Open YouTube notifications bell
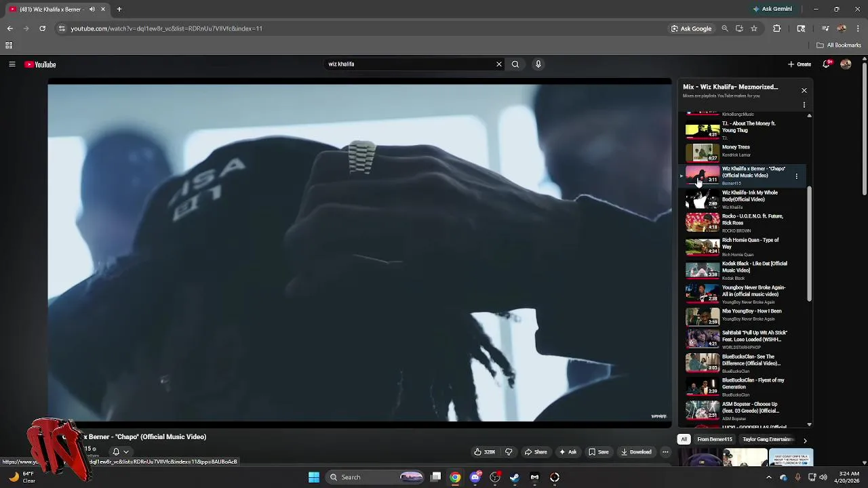Image resolution: width=868 pixels, height=488 pixels. (x=827, y=64)
